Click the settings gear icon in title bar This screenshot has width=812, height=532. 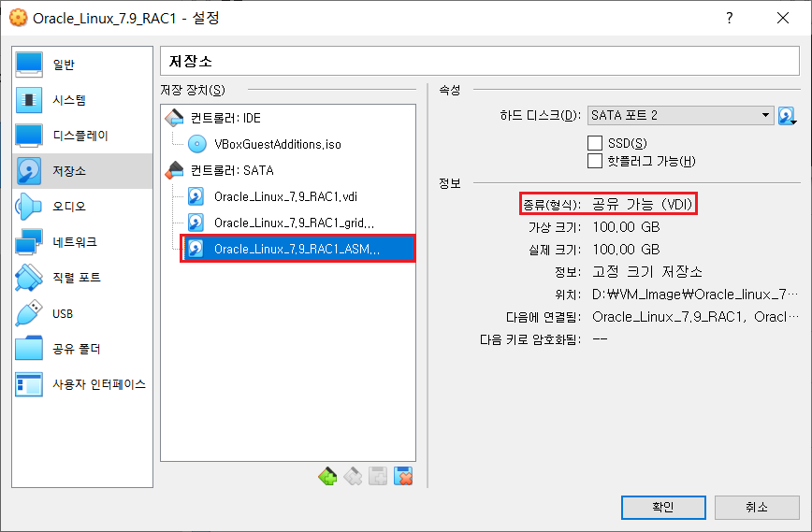(18, 18)
